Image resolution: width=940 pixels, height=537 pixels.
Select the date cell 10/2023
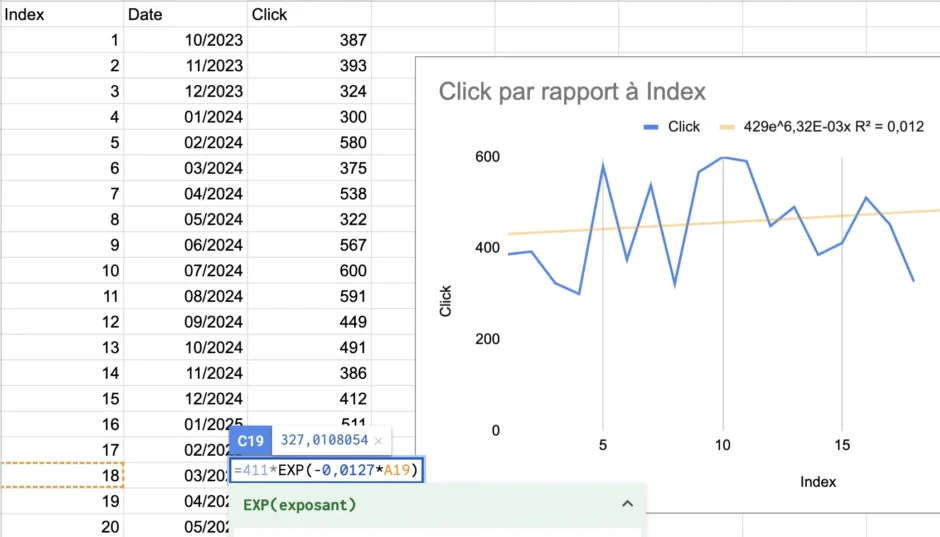click(x=185, y=40)
